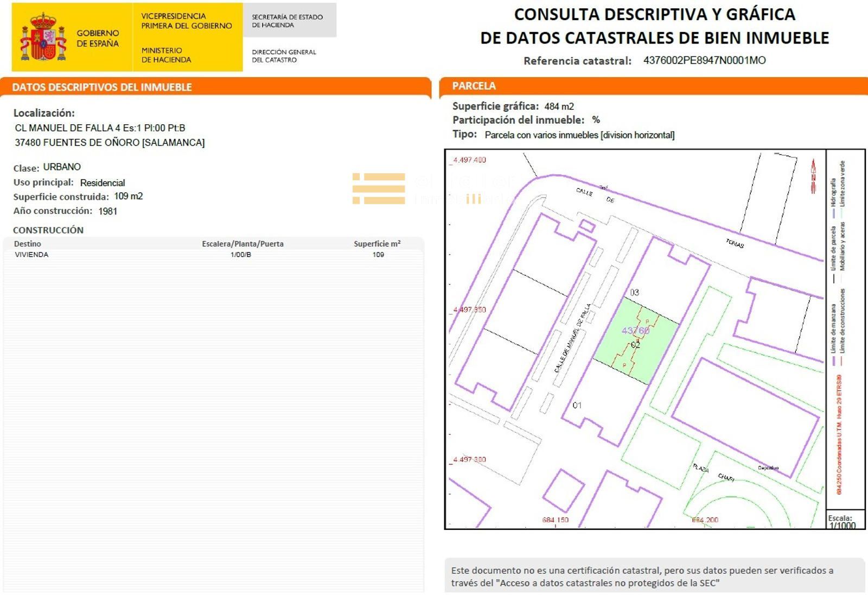Select the DATOS DESCRIPTIVOS DEL INMUEBLE header
This screenshot has width=868, height=607.
102,87
